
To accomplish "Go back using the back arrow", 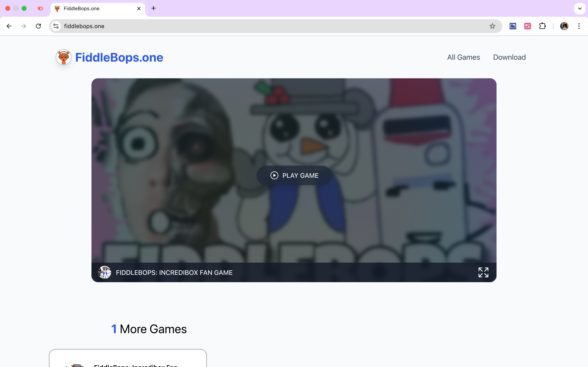I will coord(9,26).
